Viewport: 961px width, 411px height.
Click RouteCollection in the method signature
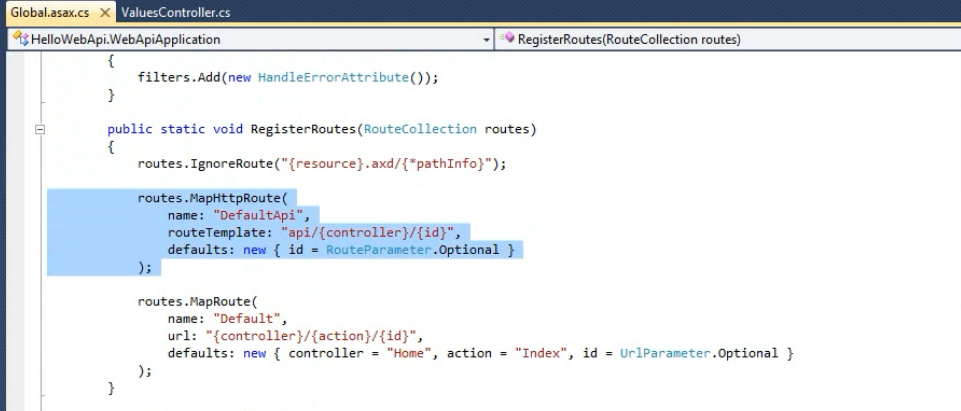(420, 129)
